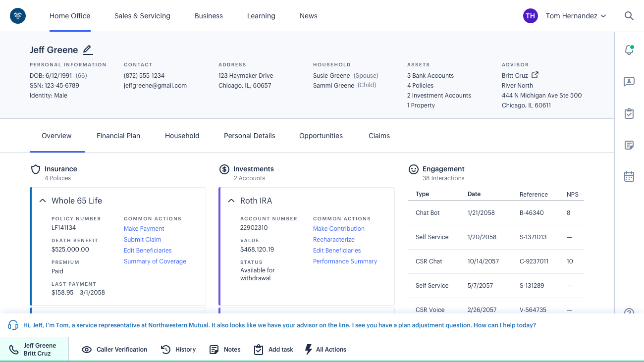This screenshot has width=644, height=362.
Task: Click phone number (872) 555-1234
Action: pyautogui.click(x=144, y=76)
